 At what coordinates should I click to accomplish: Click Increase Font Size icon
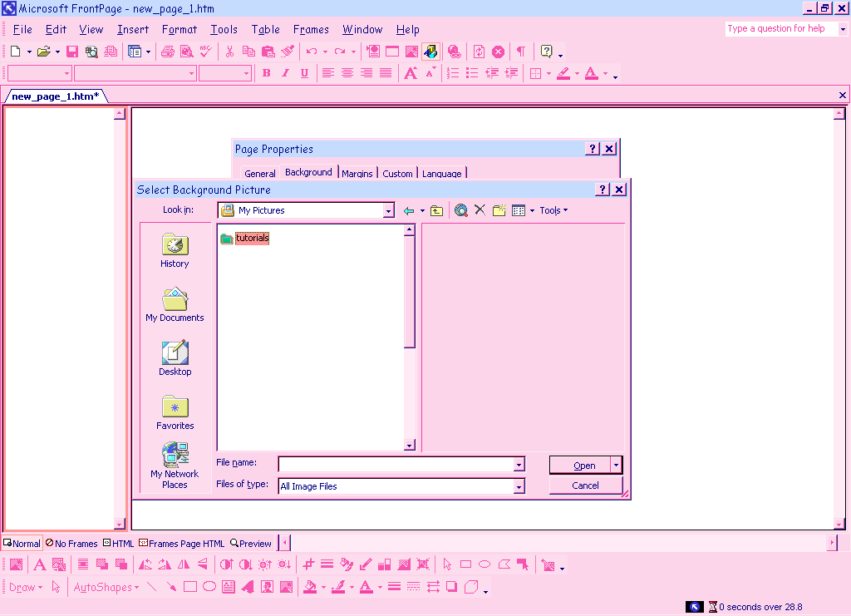click(411, 72)
